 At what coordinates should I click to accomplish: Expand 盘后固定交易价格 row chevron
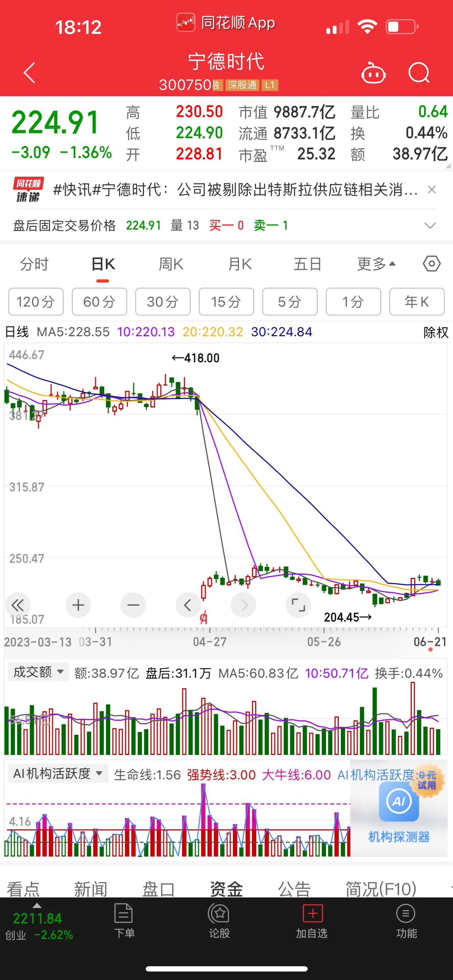(x=430, y=225)
